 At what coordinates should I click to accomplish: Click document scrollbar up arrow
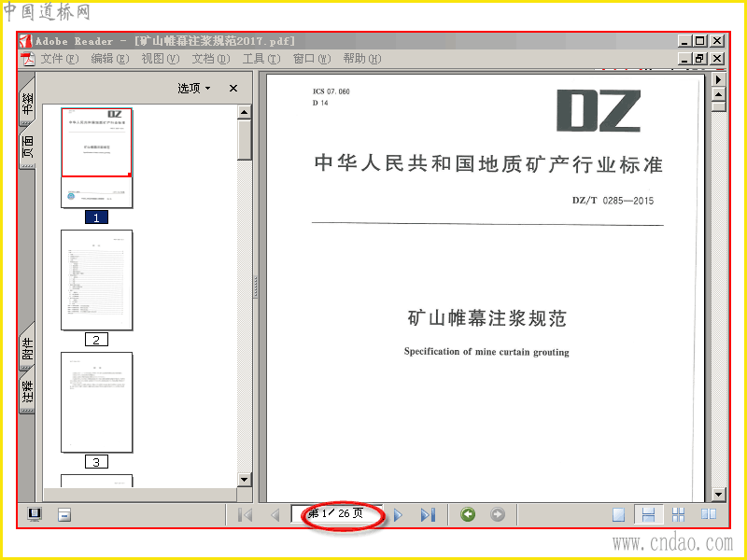click(x=718, y=94)
